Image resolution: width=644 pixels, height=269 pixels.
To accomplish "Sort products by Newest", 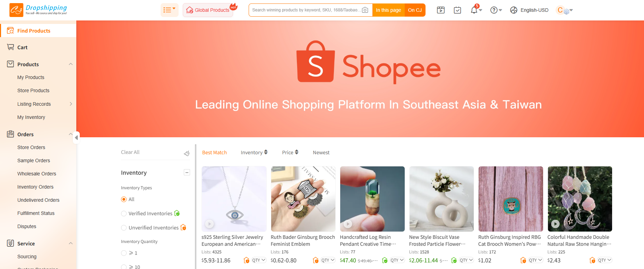I will click(321, 153).
